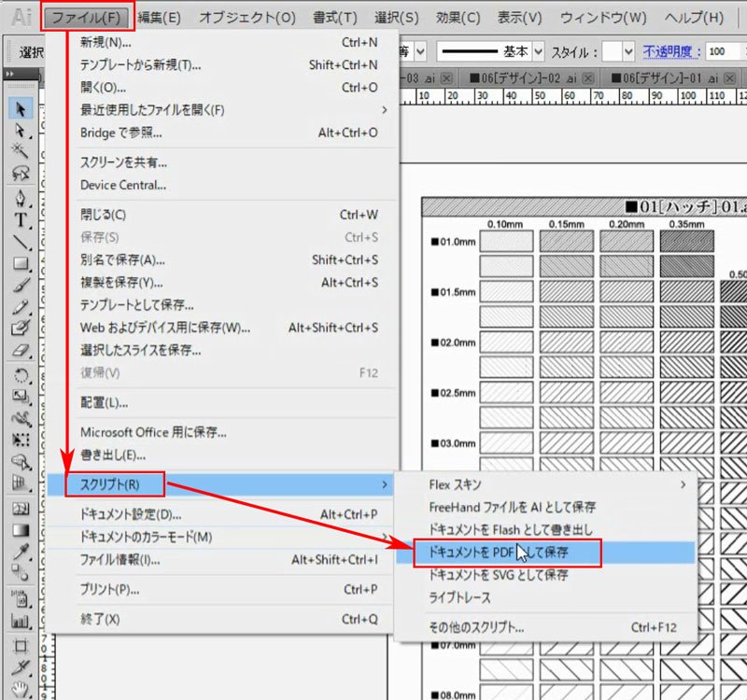Open the オブジェクト(O) menu

pyautogui.click(x=247, y=18)
